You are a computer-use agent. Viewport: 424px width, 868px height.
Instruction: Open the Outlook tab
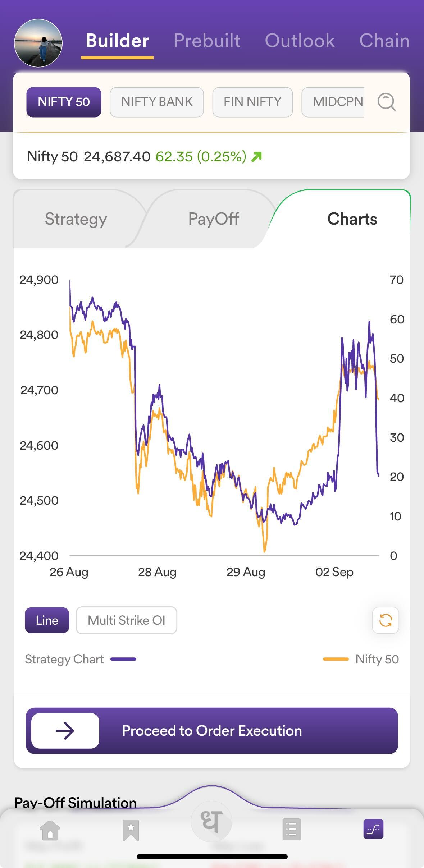(x=300, y=41)
